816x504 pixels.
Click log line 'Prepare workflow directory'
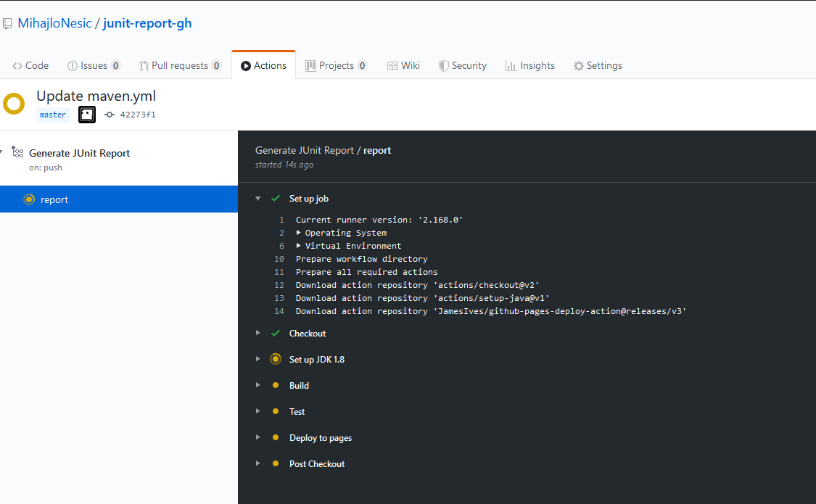[x=362, y=259]
